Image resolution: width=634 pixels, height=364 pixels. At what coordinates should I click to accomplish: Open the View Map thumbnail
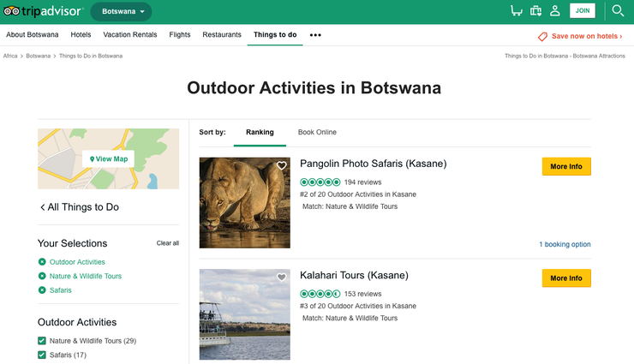click(109, 158)
